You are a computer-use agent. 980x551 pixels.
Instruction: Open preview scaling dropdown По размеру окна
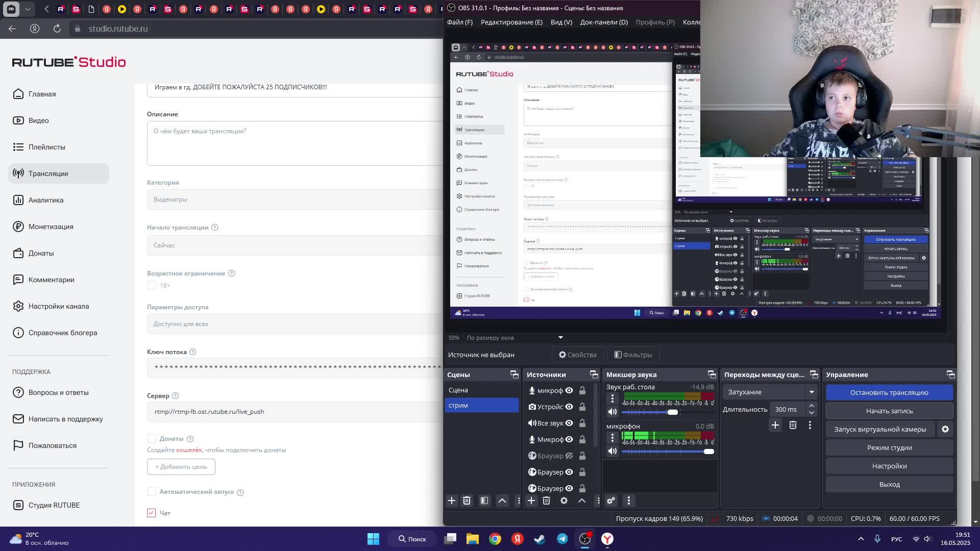click(x=514, y=338)
